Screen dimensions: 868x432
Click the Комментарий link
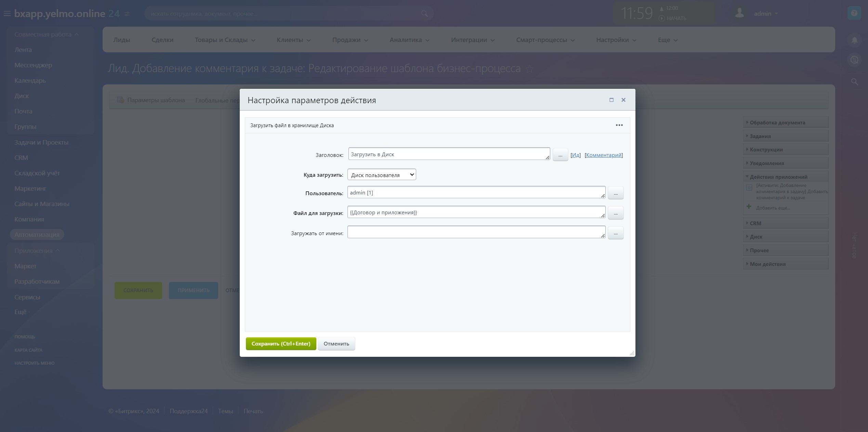coord(604,155)
